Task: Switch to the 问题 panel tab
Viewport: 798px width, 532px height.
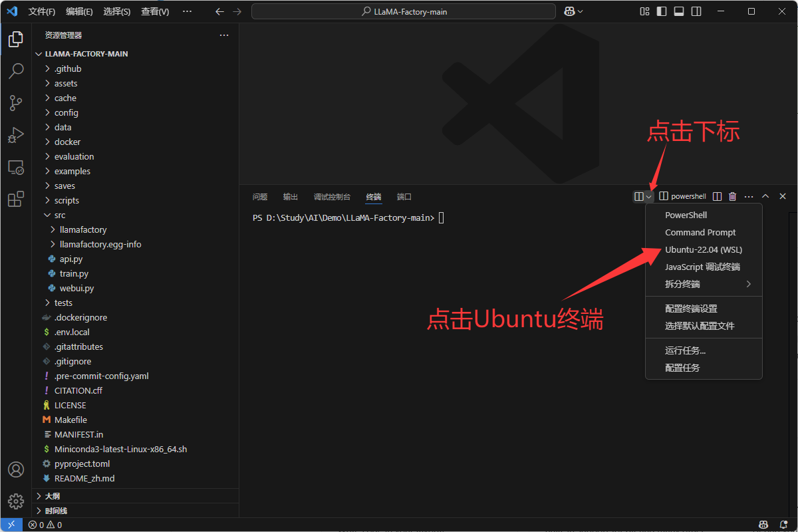Action: 260,197
